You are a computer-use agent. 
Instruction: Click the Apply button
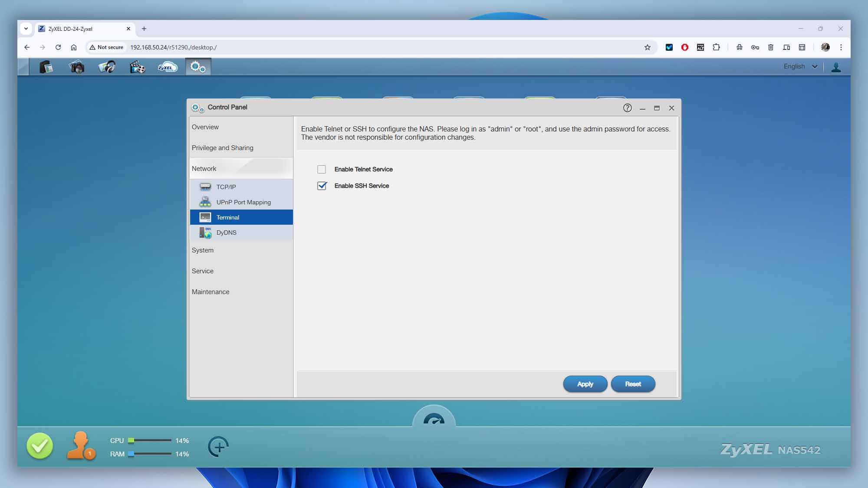click(x=585, y=384)
